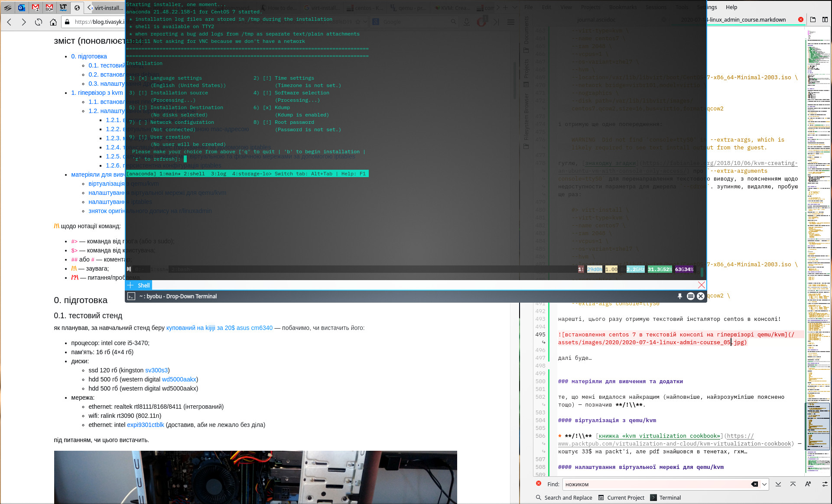The width and height of the screenshot is (832, 504).
Task: Expand the Find history dropdown
Action: coord(764,484)
